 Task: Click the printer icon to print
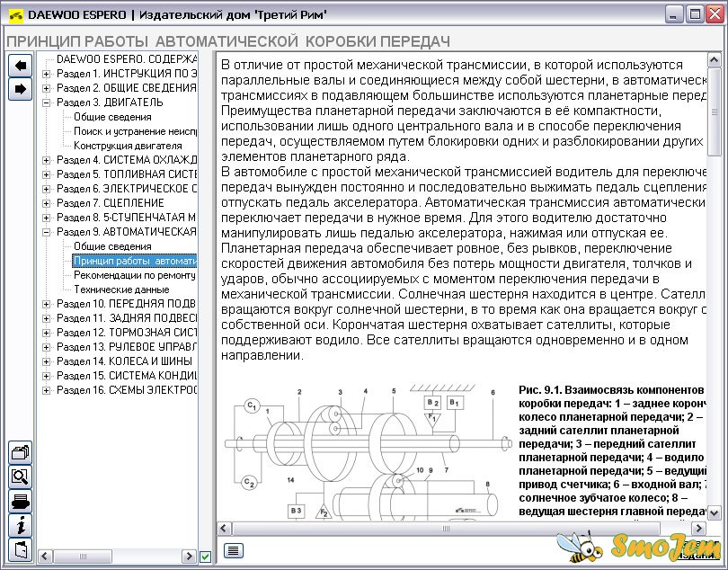20,502
